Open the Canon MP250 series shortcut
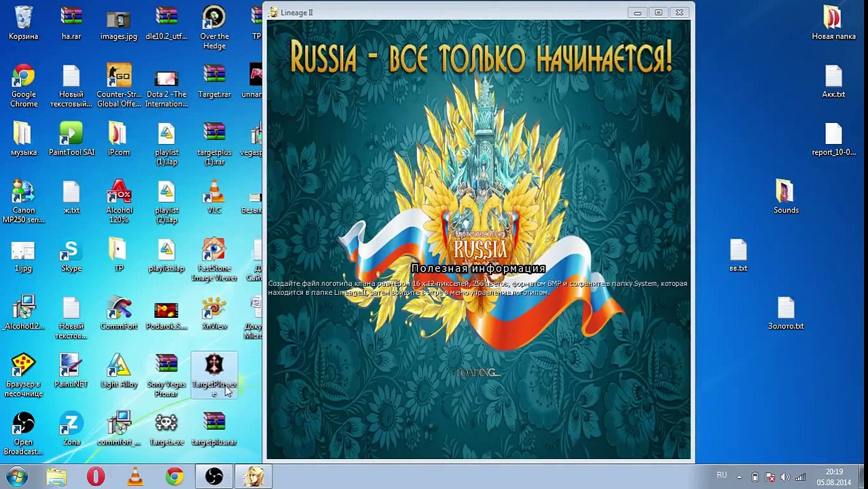 coord(23,201)
